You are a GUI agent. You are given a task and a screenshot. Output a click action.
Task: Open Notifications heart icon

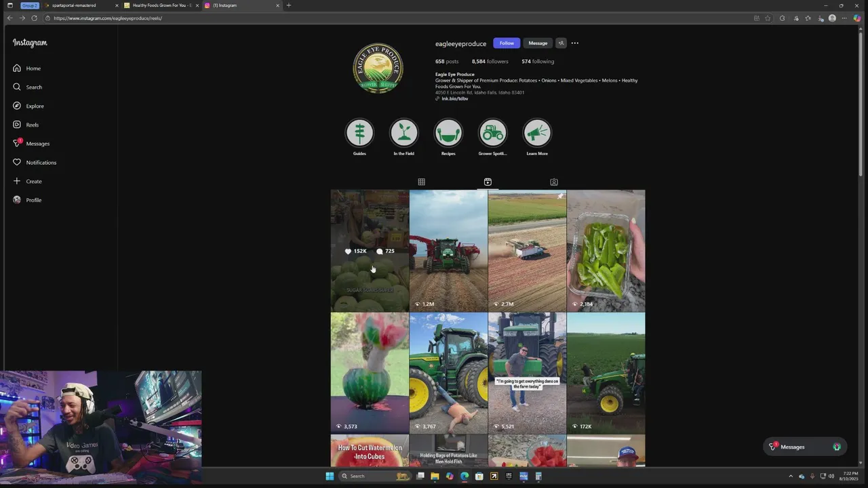point(17,163)
